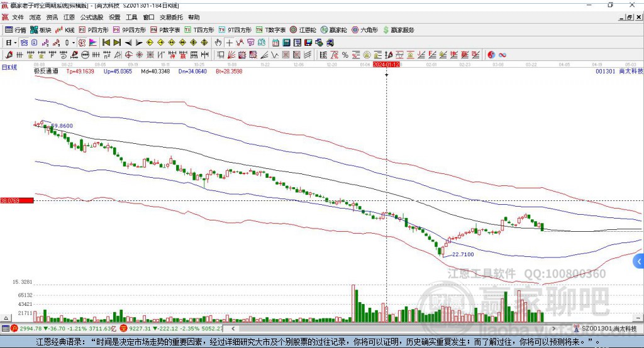This screenshot has width=644, height=348.
Task: Click the horizontal scrollbar right arrow
Action: (553, 329)
